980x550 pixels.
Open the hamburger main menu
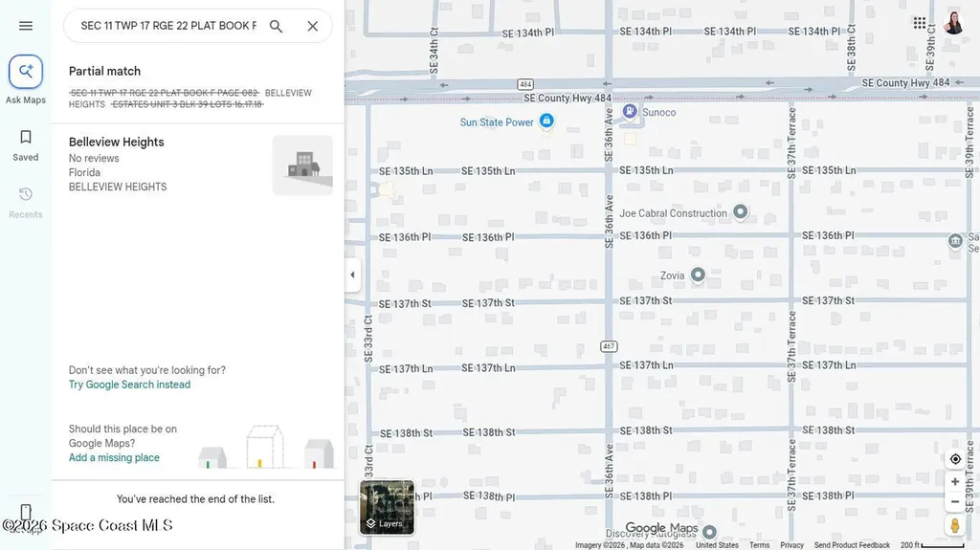click(26, 26)
